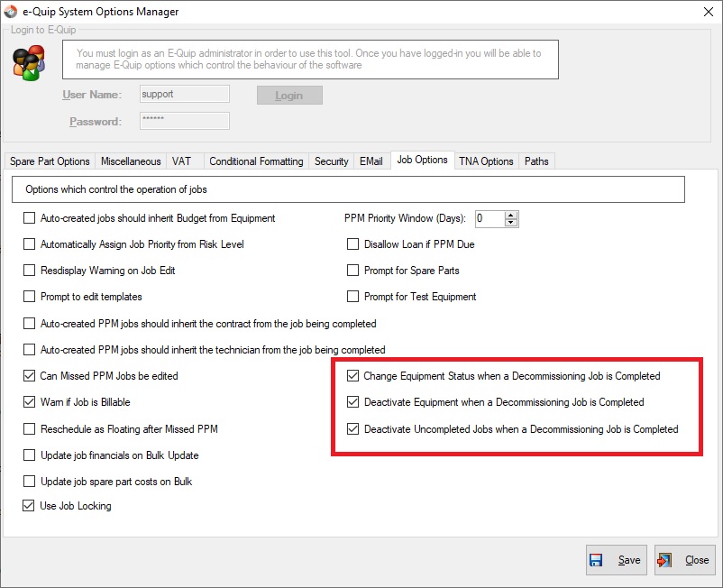The height and width of the screenshot is (588, 723).
Task: Click the Save button
Action: (617, 560)
